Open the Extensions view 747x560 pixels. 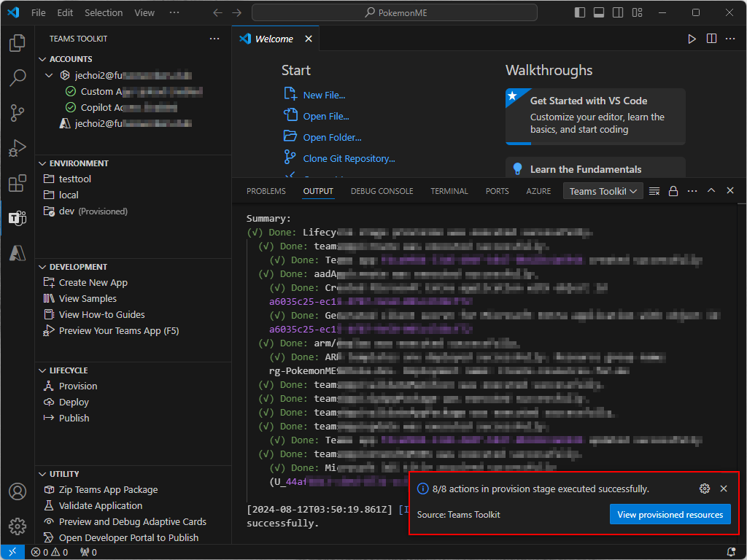18,183
